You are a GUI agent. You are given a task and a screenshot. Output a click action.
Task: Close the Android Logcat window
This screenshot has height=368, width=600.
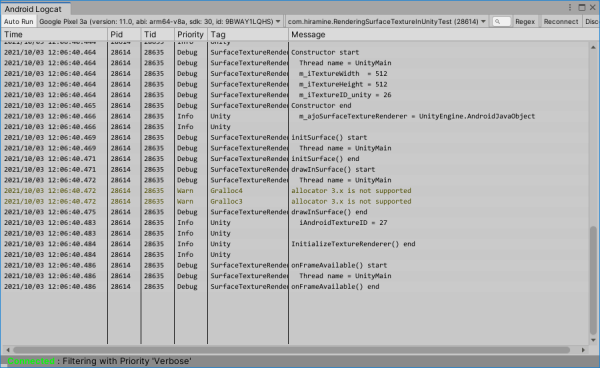pos(592,8)
